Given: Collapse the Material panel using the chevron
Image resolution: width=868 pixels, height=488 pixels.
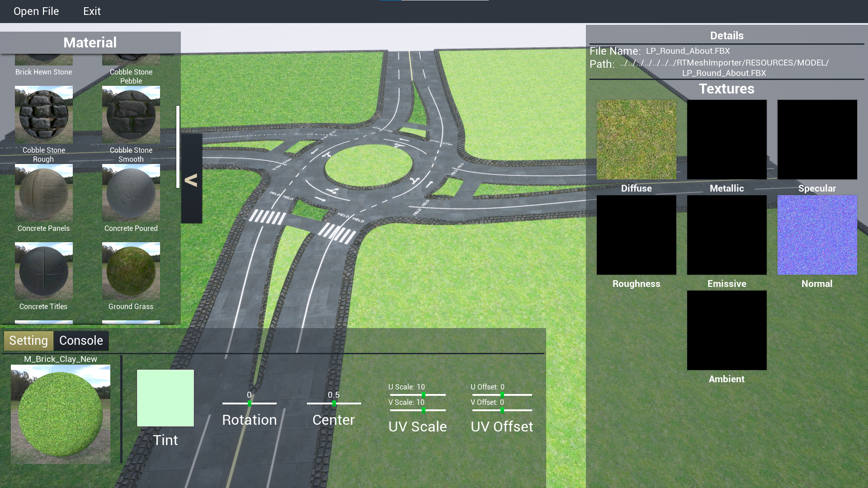Looking at the screenshot, I should 192,180.
